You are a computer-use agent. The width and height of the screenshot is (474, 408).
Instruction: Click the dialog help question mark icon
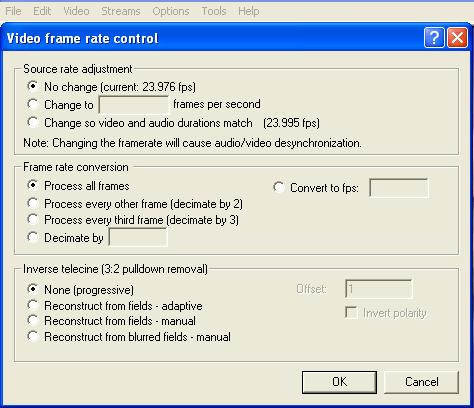coord(434,38)
